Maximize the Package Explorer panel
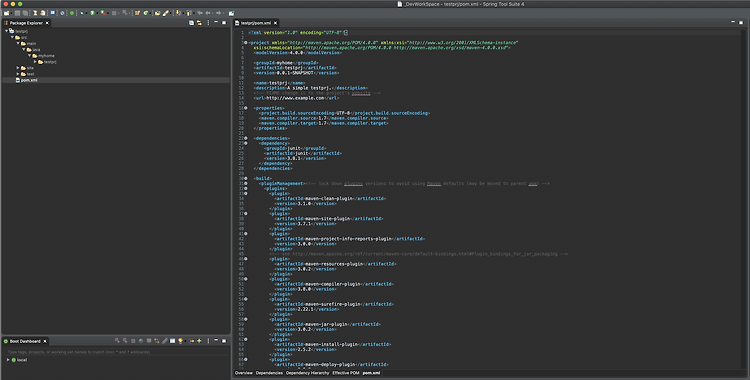The width and height of the screenshot is (750, 380). coord(224,22)
